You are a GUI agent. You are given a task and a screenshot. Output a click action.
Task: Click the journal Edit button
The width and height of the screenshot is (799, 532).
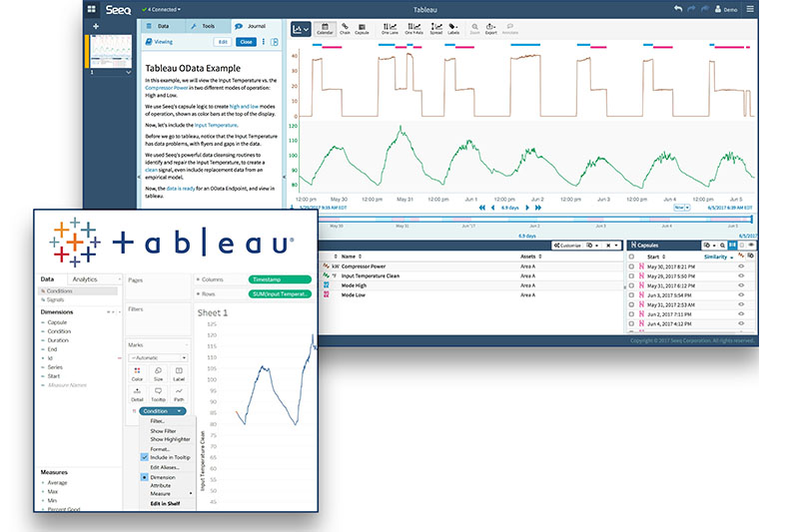(223, 42)
